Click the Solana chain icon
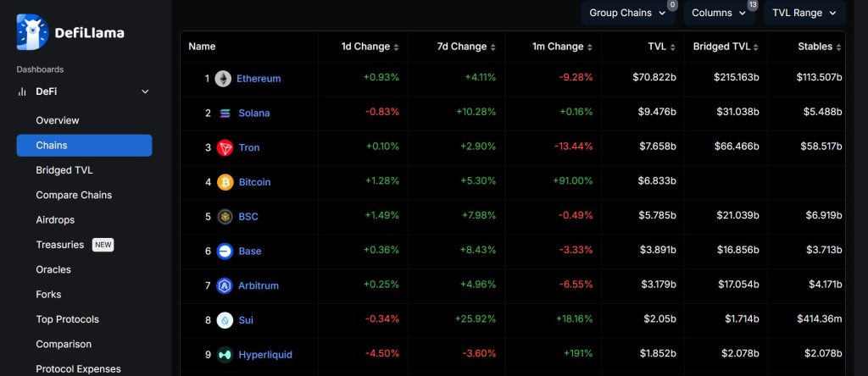 point(225,113)
